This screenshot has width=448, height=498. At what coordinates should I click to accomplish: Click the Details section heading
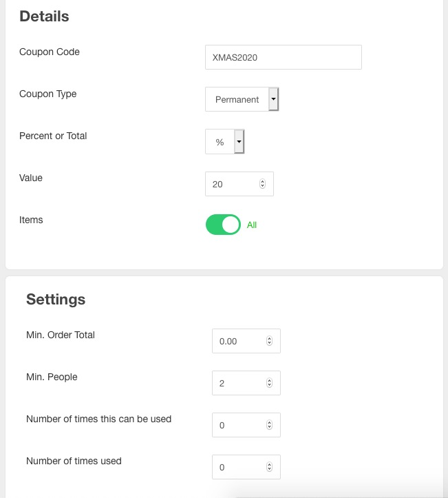pos(44,17)
